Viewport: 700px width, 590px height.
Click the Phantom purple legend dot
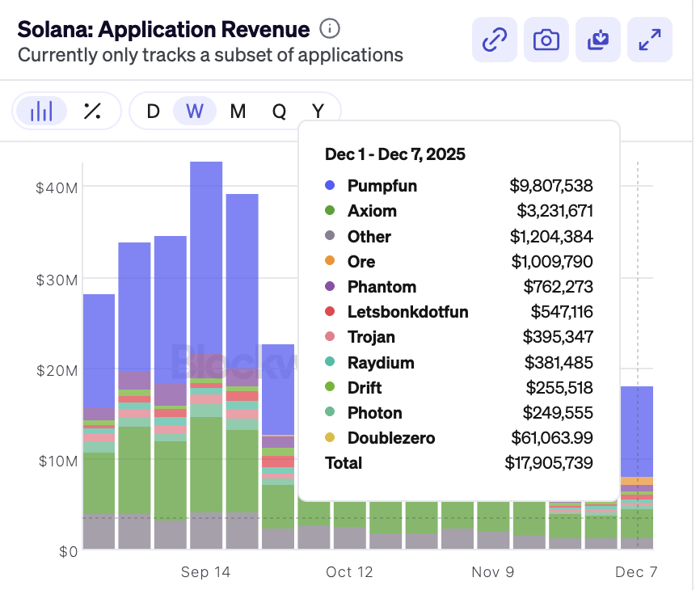(330, 286)
